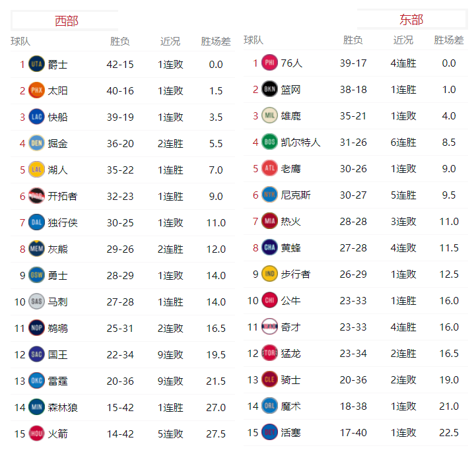Open the 尼克斯 team link
This screenshot has width=476, height=454.
pos(296,195)
